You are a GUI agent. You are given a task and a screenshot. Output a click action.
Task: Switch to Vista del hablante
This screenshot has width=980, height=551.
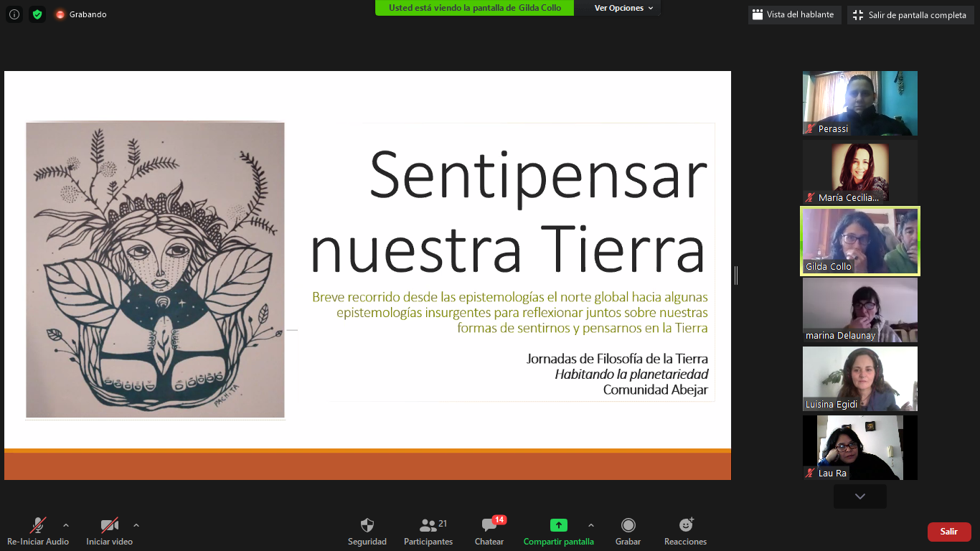click(x=794, y=14)
